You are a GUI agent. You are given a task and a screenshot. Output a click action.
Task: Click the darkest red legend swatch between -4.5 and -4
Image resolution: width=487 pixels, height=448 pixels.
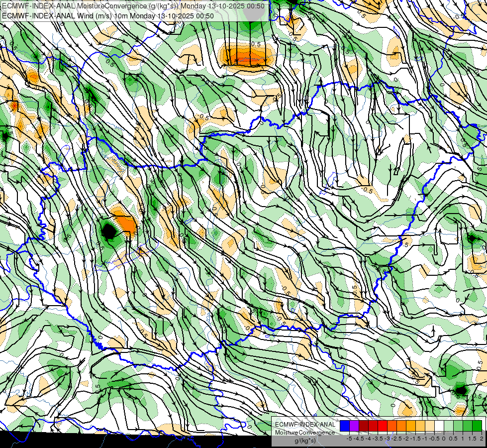click(364, 426)
